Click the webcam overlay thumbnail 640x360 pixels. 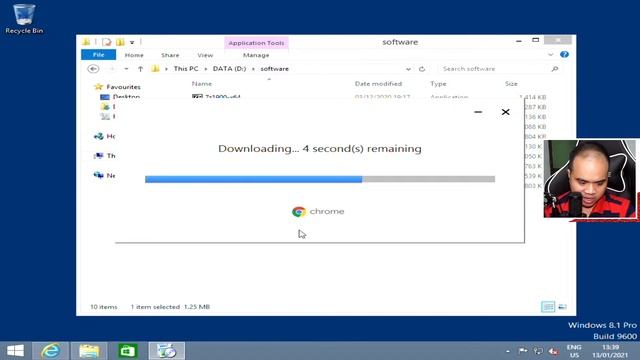pos(589,179)
